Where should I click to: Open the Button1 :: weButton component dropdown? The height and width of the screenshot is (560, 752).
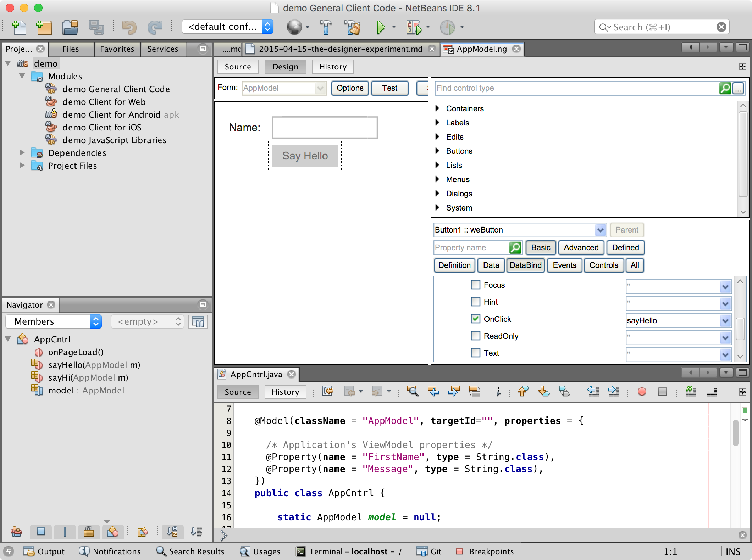pos(600,230)
